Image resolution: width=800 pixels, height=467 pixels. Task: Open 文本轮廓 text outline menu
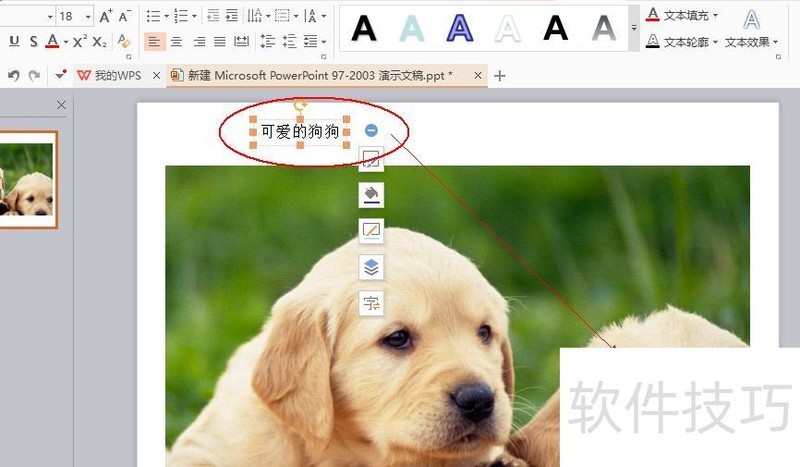(682, 41)
